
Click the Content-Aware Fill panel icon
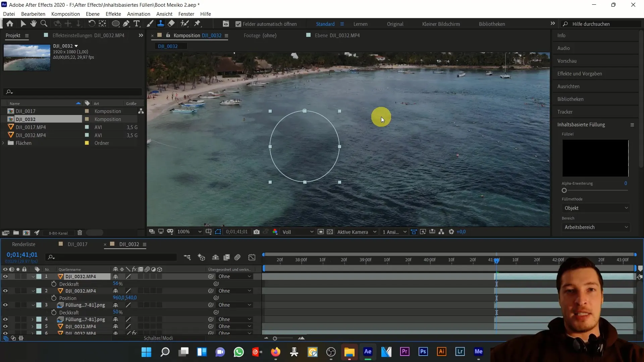[x=632, y=124]
